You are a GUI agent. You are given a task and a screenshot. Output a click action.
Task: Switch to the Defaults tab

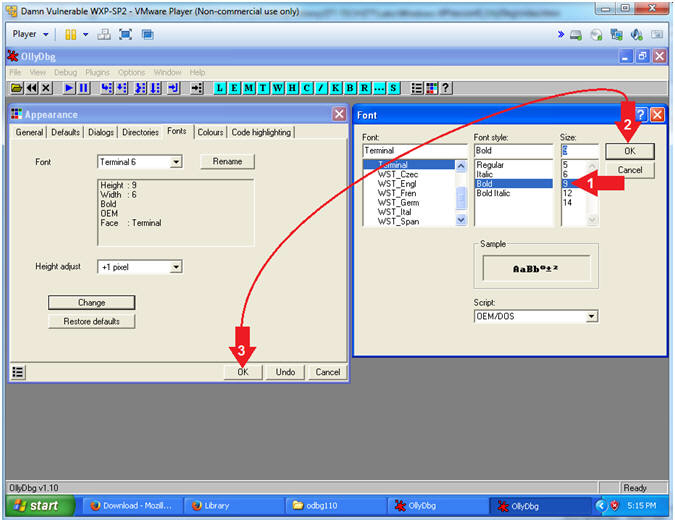coord(65,133)
